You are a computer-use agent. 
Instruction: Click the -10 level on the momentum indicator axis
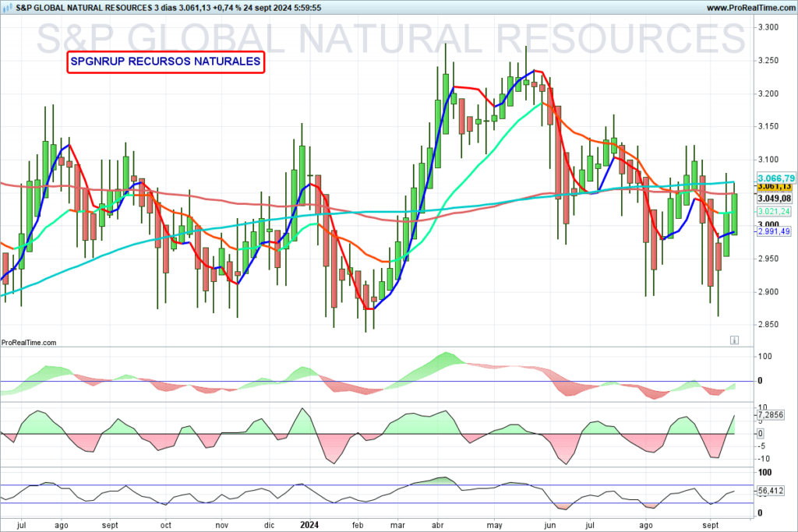[x=764, y=459]
